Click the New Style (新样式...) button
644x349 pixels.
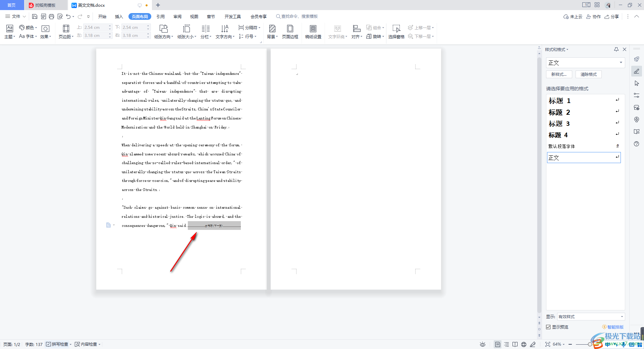pyautogui.click(x=559, y=74)
